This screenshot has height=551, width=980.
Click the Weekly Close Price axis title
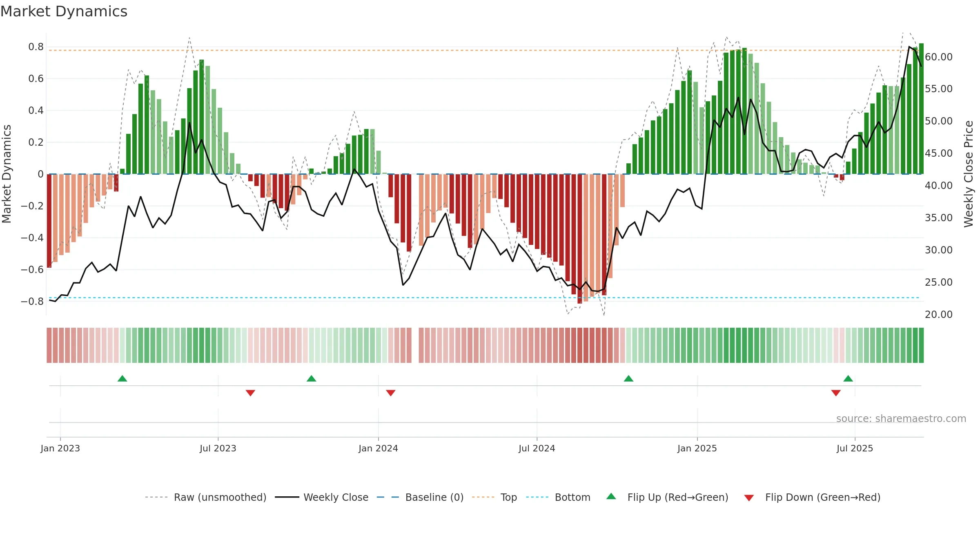click(x=969, y=174)
